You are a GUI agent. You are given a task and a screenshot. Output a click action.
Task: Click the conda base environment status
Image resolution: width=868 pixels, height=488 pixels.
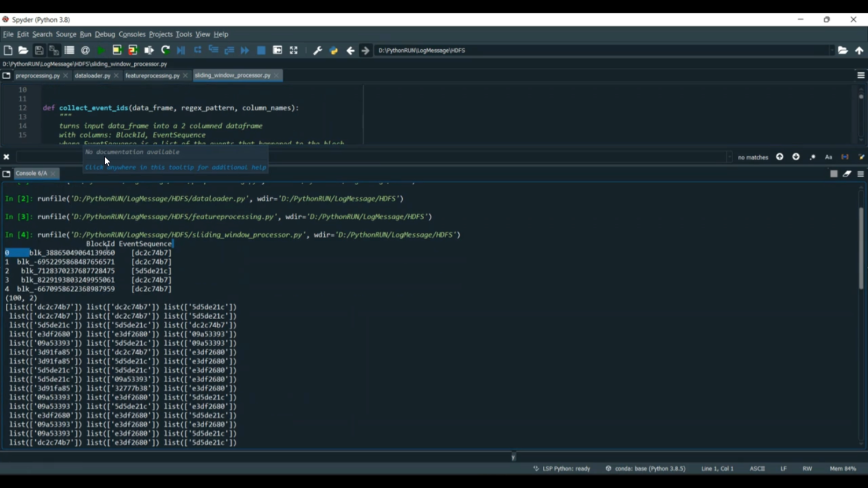click(646, 469)
